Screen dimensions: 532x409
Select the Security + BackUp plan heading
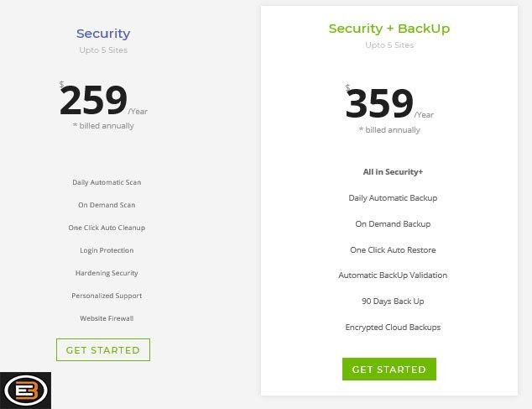389,29
